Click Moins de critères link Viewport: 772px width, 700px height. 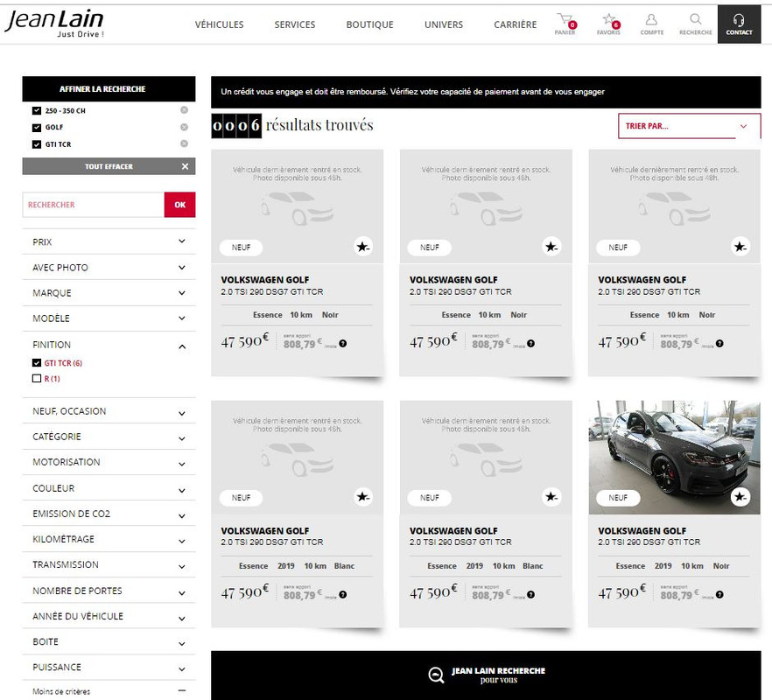(61, 691)
